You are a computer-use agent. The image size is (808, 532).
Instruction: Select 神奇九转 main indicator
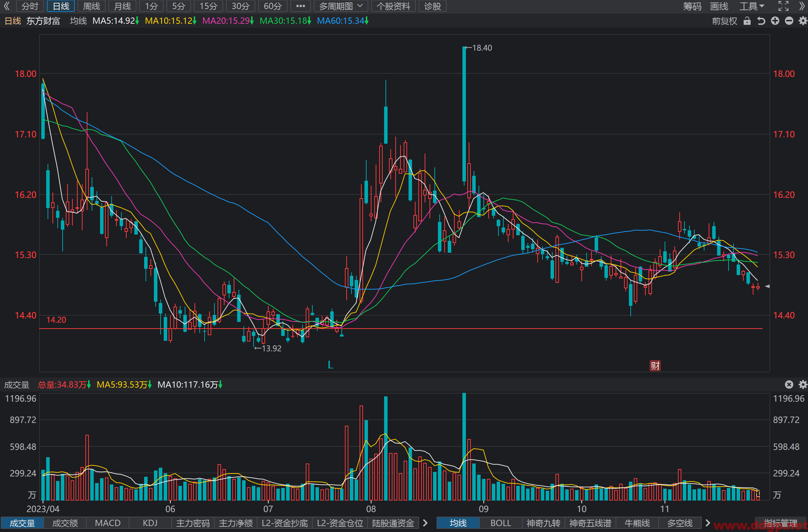543,523
